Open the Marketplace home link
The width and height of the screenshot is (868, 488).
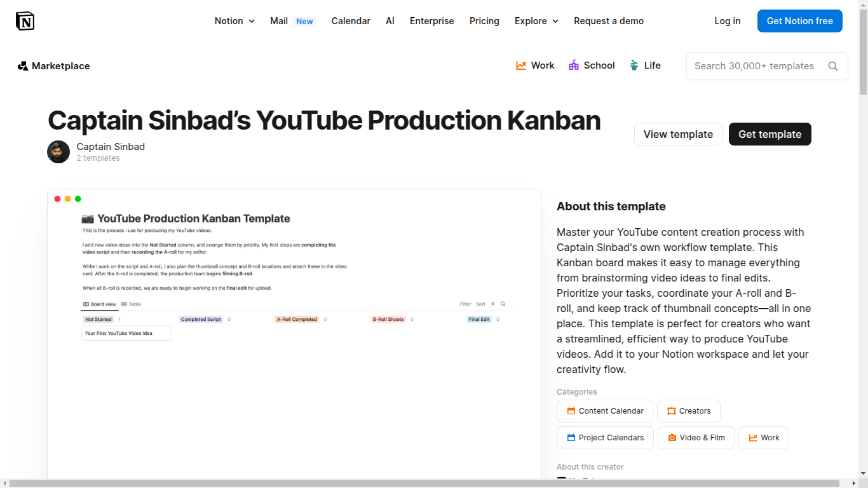pyautogui.click(x=54, y=66)
